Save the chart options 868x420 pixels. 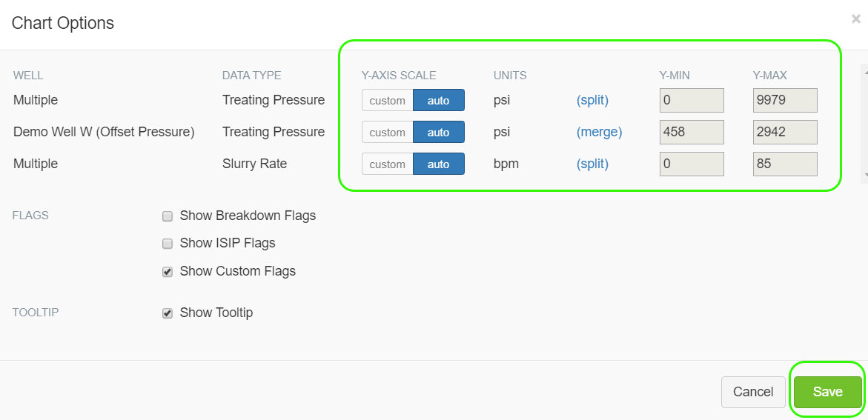point(827,392)
